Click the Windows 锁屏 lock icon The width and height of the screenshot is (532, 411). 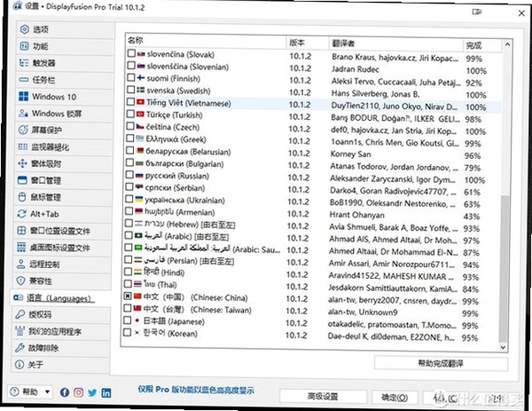(x=23, y=113)
